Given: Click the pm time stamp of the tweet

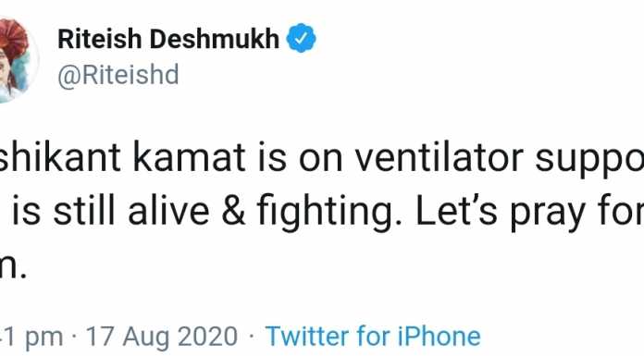Looking at the screenshot, I should [31, 337].
